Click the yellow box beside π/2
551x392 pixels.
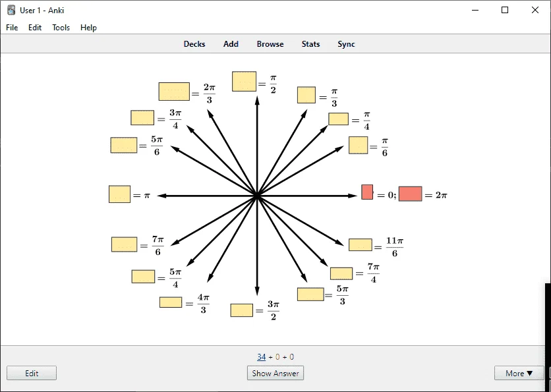tap(245, 82)
